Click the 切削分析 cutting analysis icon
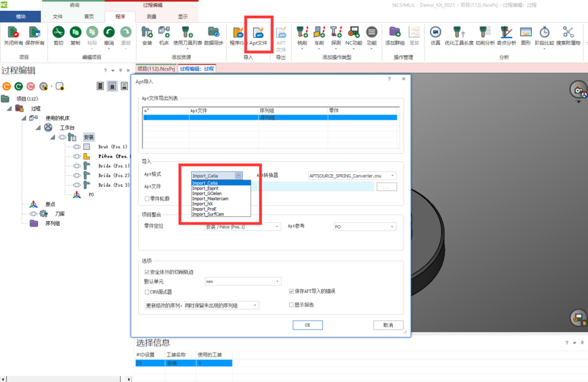 485,32
